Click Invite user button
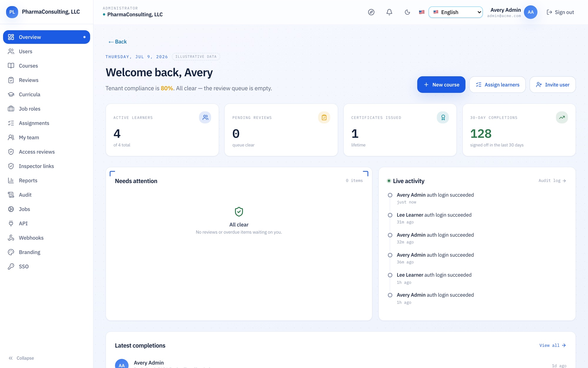The height and width of the screenshot is (368, 588). point(552,84)
